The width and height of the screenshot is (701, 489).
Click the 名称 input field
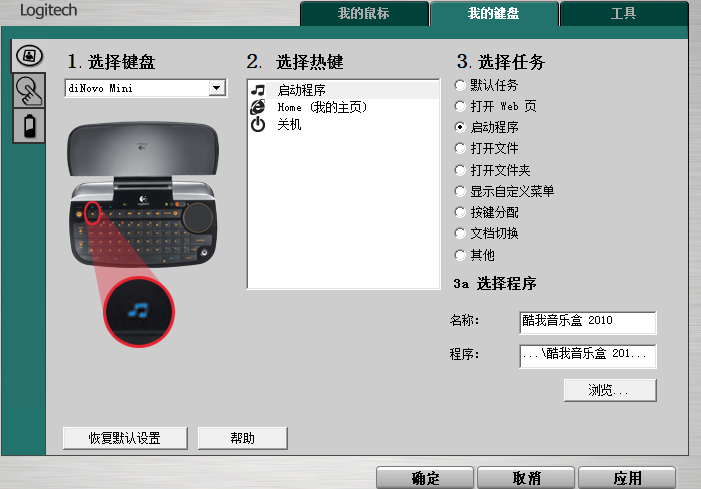[x=588, y=322]
